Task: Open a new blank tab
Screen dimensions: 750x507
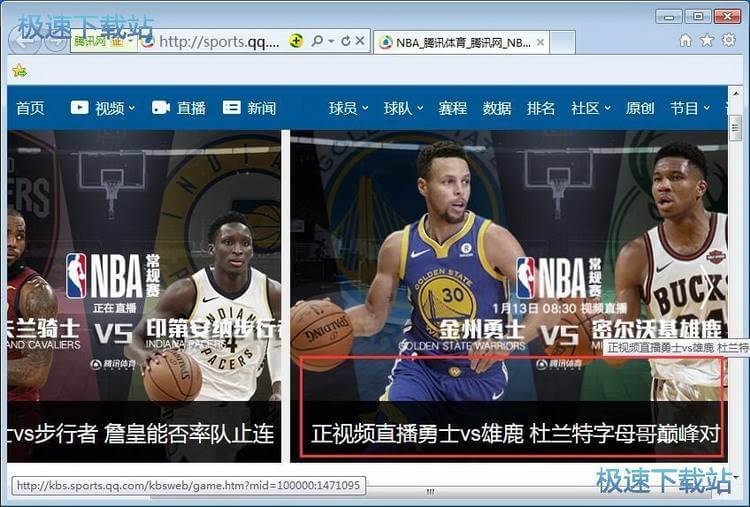Action: pyautogui.click(x=562, y=43)
